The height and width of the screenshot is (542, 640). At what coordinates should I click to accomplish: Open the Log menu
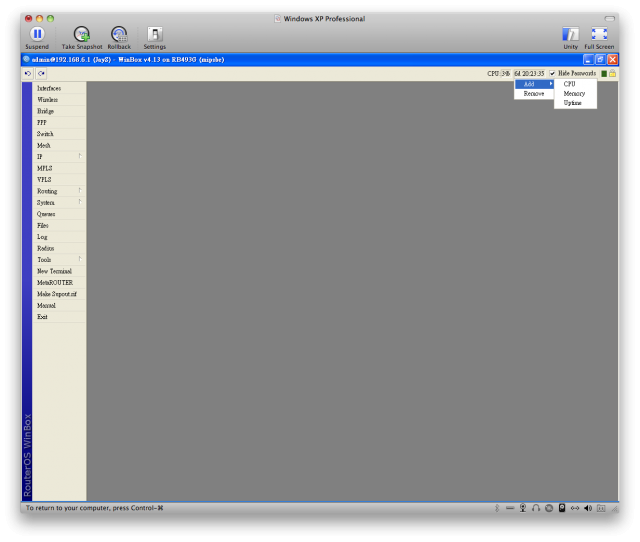pos(59,237)
